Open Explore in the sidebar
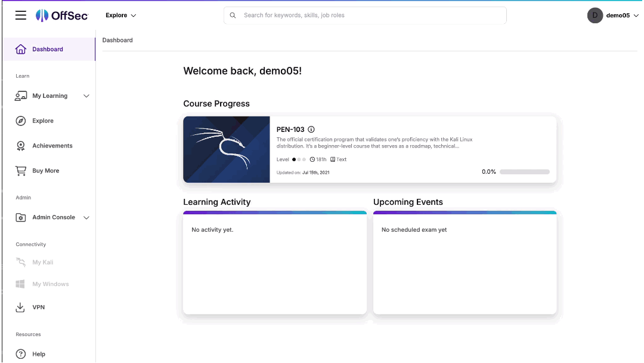Image resolution: width=644 pixels, height=363 pixels. [43, 121]
